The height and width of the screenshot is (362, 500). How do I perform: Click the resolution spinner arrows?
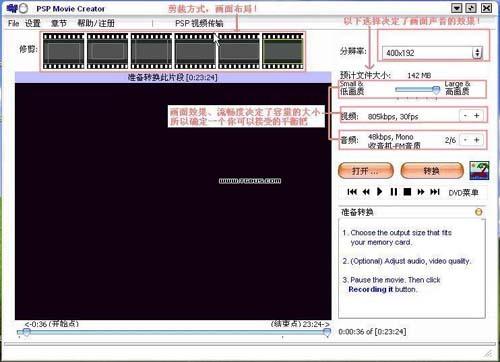click(x=477, y=53)
